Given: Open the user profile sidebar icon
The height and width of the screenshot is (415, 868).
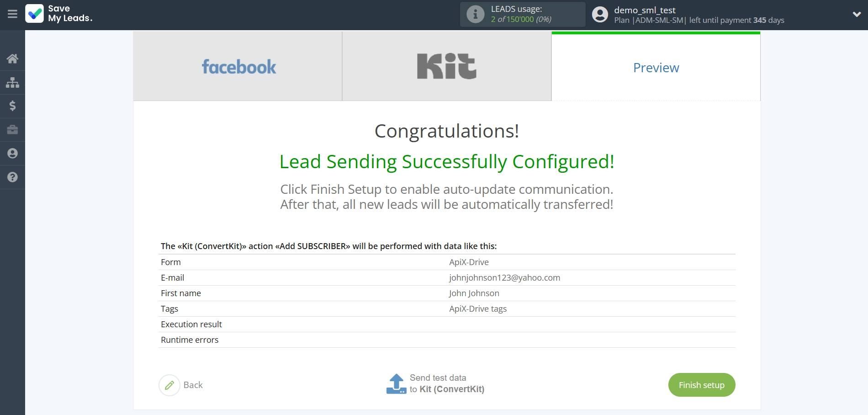Looking at the screenshot, I should click(12, 154).
